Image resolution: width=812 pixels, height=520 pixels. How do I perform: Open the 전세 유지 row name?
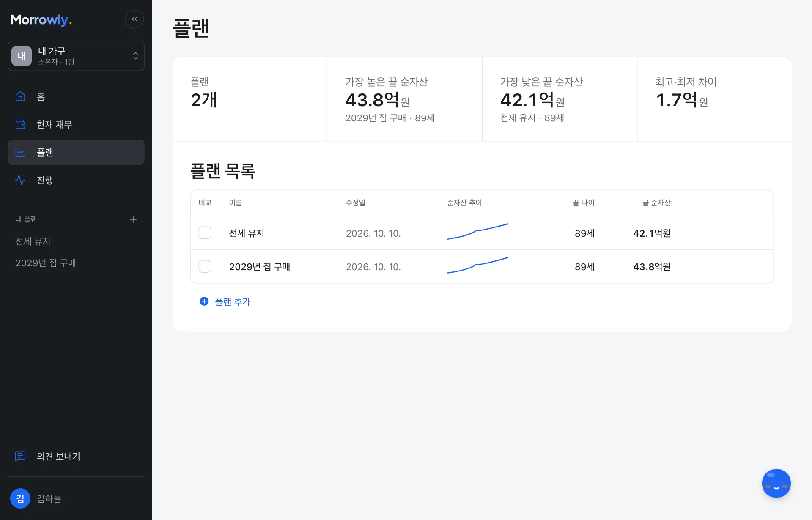click(247, 233)
